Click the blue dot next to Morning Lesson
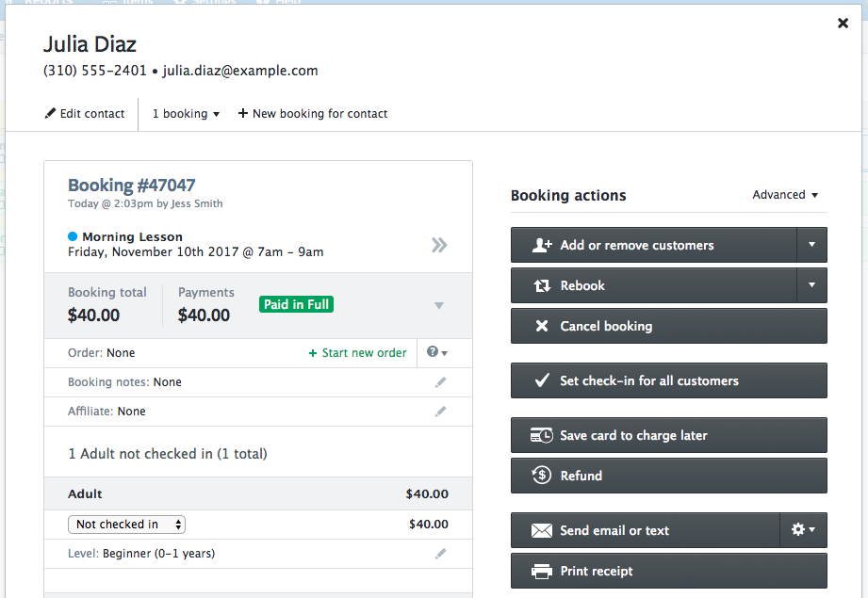The width and height of the screenshot is (868, 598). click(73, 236)
